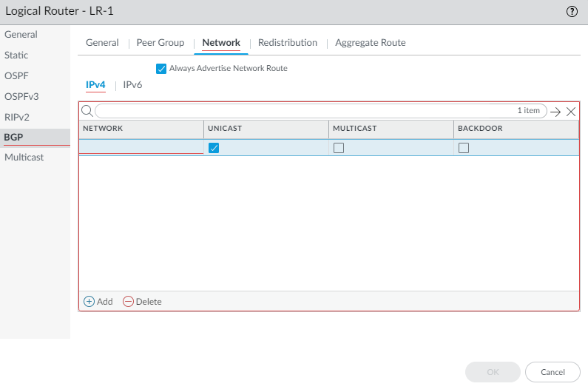Open the help question mark icon

pos(572,12)
